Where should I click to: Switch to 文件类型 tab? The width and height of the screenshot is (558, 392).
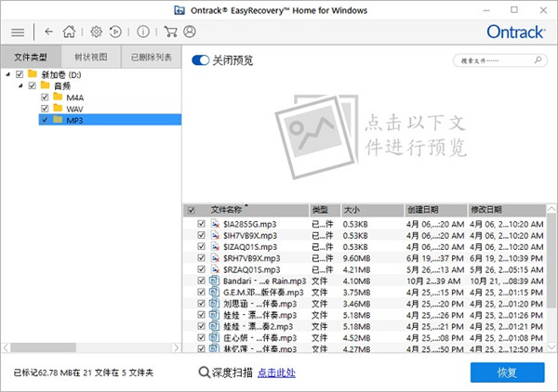pyautogui.click(x=31, y=57)
